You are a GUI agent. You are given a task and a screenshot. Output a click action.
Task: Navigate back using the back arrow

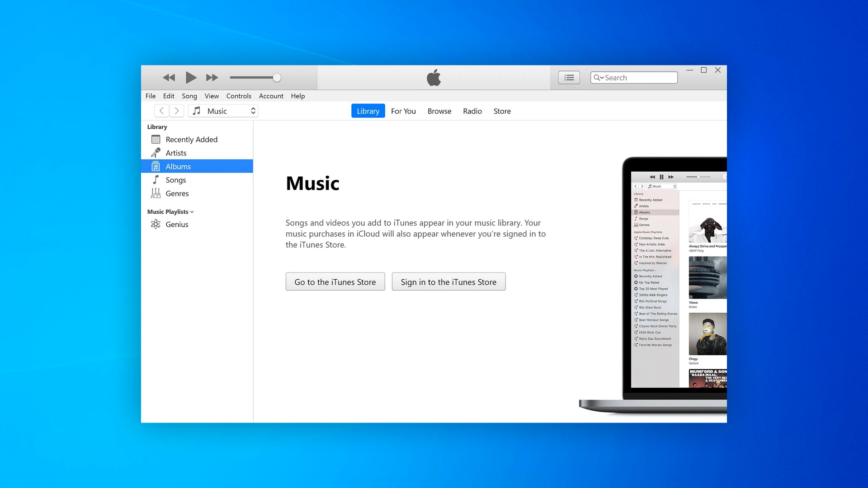tap(161, 111)
